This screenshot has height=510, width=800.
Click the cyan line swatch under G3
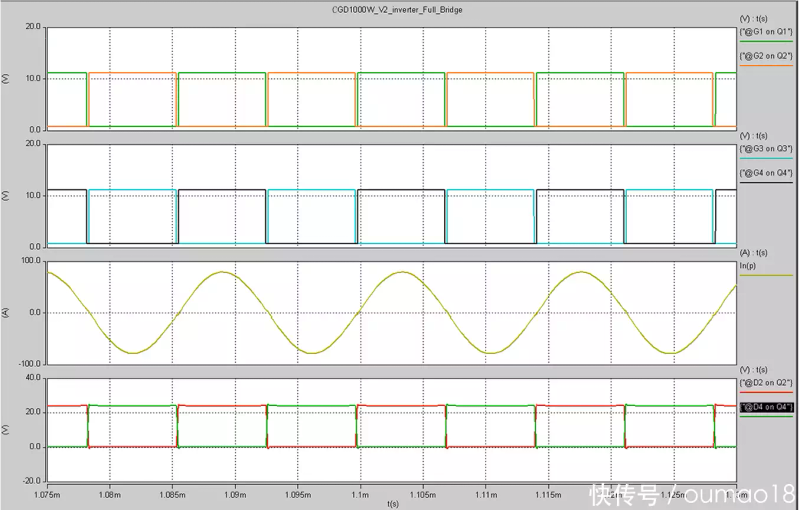tap(765, 159)
